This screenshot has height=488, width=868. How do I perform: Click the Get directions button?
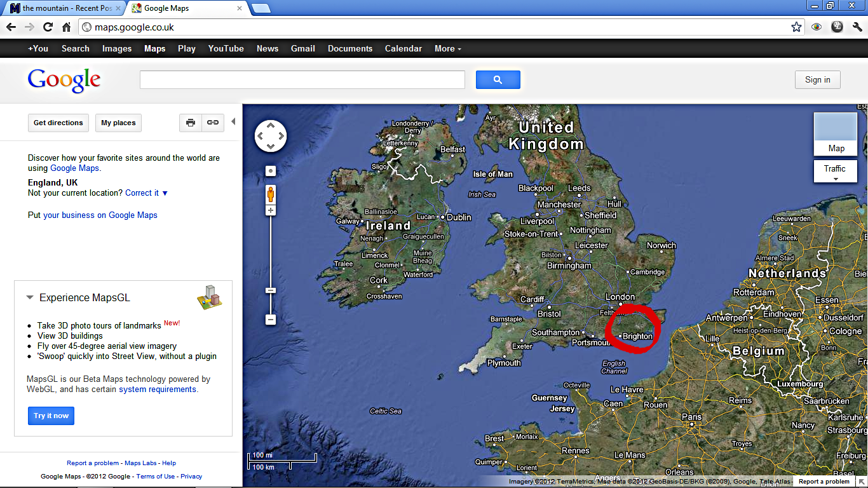[58, 123]
